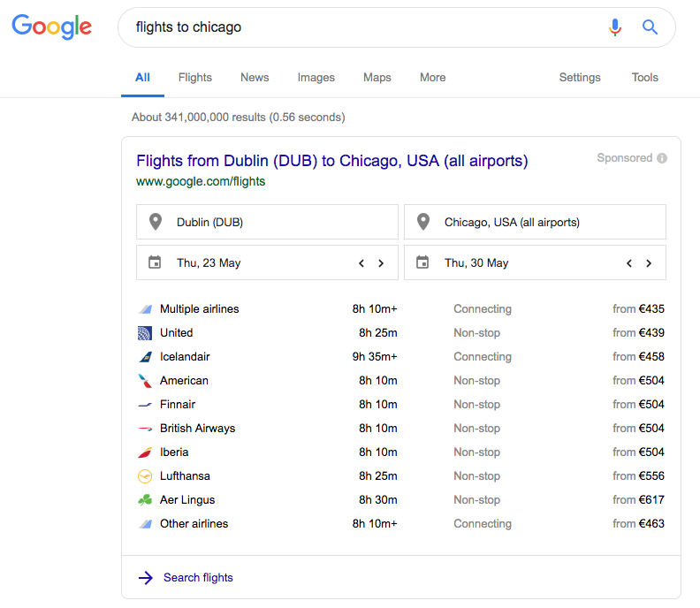Click the American airline logo
Viewport: 700px width, 608px height.
tap(145, 380)
